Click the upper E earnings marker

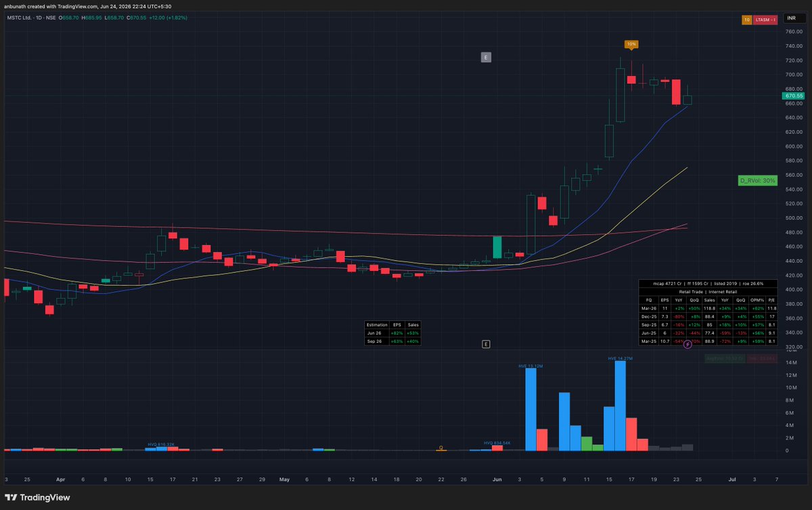tap(485, 58)
